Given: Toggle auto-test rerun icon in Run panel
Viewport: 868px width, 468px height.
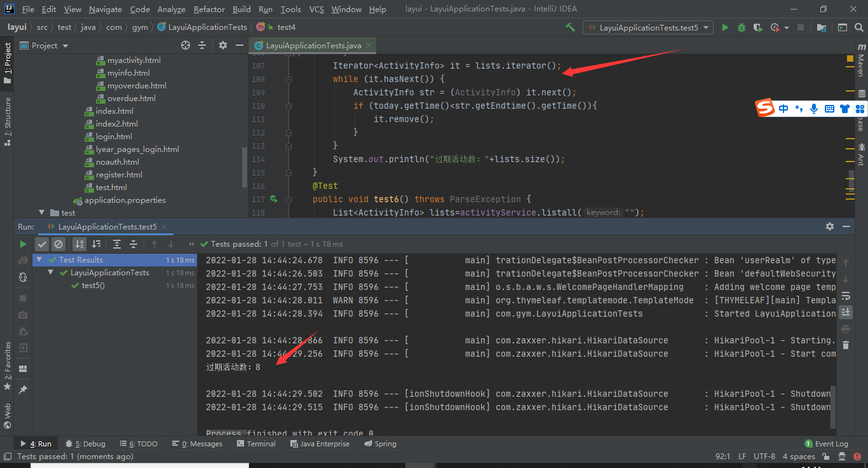Looking at the screenshot, I should point(23,277).
